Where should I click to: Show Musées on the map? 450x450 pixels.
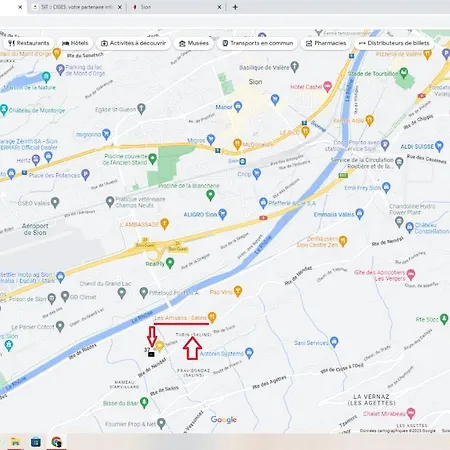194,43
